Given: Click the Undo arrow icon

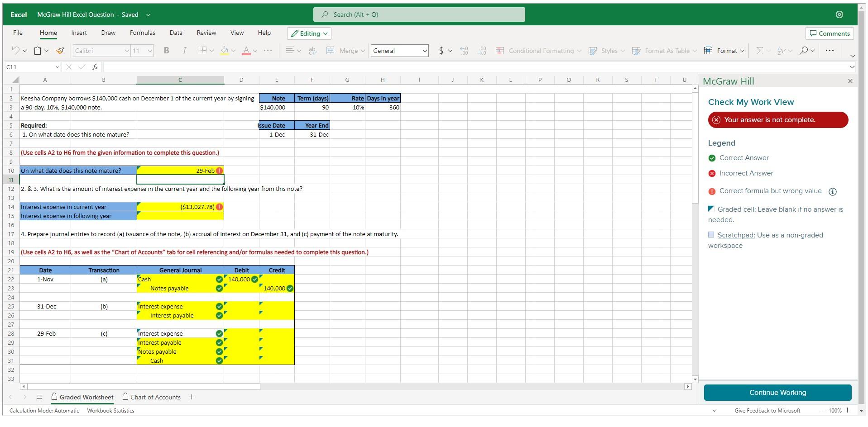Looking at the screenshot, I should point(16,51).
